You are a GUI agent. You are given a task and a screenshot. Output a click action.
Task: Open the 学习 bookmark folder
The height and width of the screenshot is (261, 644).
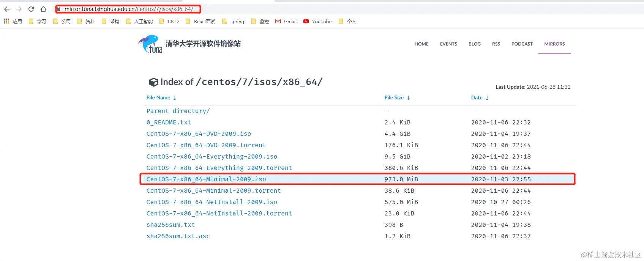tap(37, 22)
